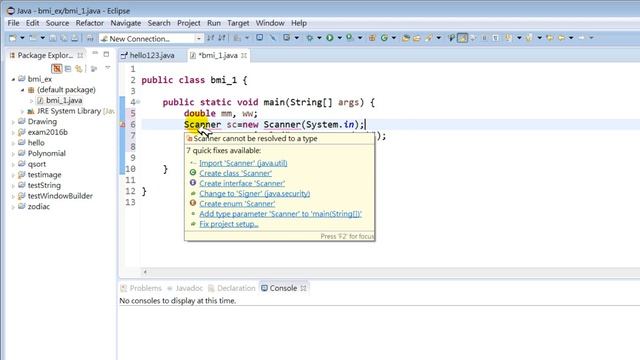Toggle the Mark Occurrences toolbar button
Screen dimensions: 640x360
462,38
